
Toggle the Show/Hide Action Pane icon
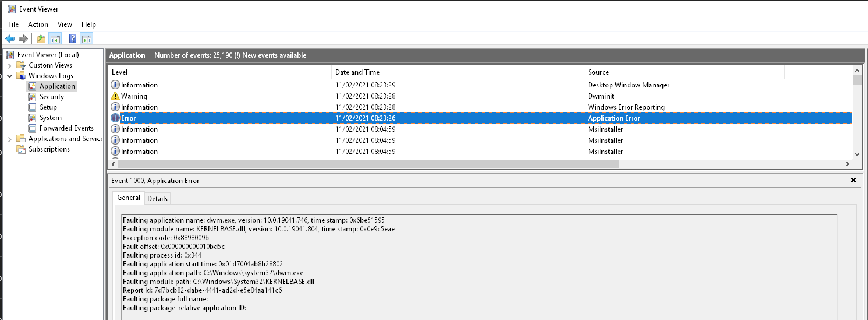[x=86, y=39]
